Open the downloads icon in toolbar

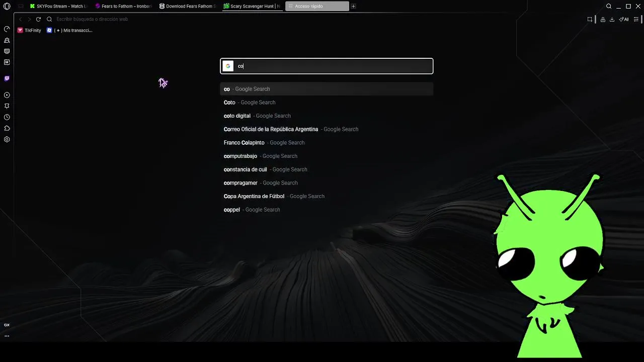pyautogui.click(x=612, y=19)
